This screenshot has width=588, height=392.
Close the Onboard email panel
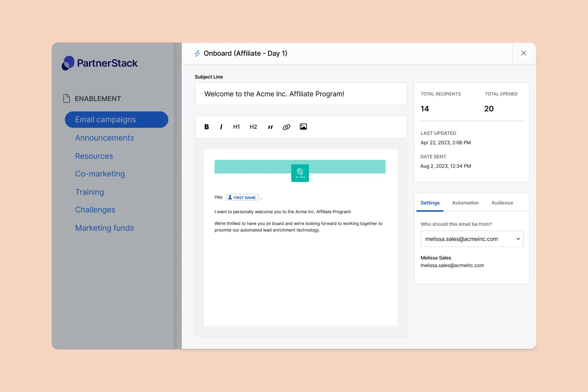pos(524,53)
